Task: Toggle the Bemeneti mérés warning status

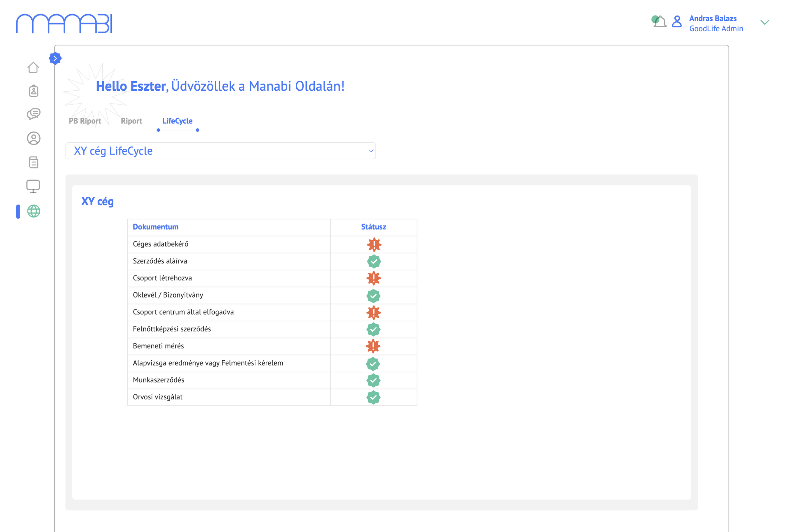Action: pos(373,346)
